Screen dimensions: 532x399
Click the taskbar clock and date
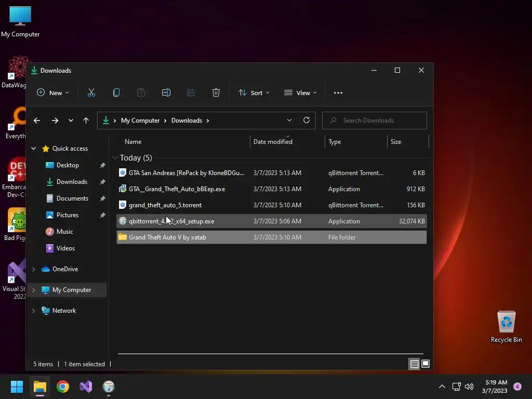[x=495, y=387]
